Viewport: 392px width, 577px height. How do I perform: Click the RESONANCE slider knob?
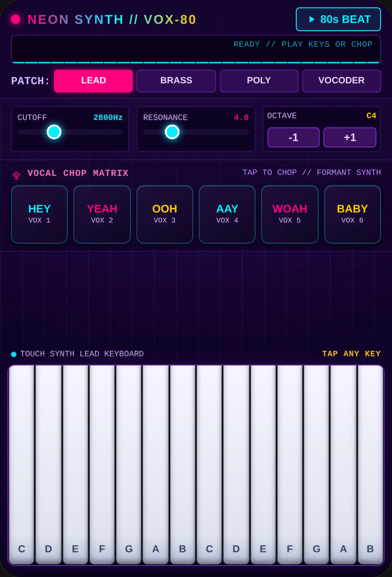pyautogui.click(x=172, y=132)
